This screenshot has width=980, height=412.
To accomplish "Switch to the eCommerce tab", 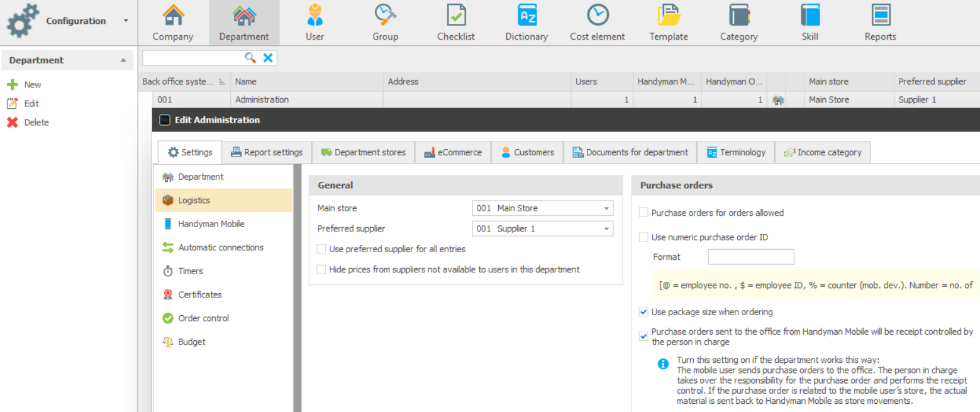I will click(x=453, y=152).
